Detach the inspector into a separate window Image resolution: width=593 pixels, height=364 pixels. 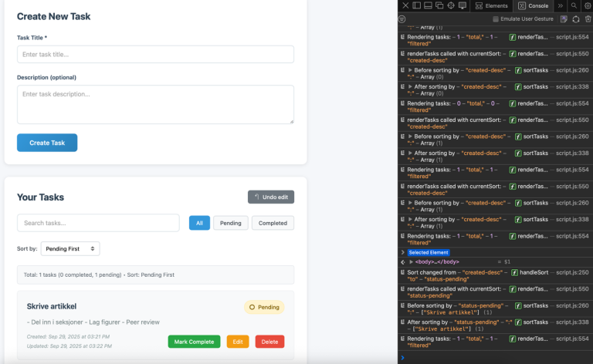point(439,5)
